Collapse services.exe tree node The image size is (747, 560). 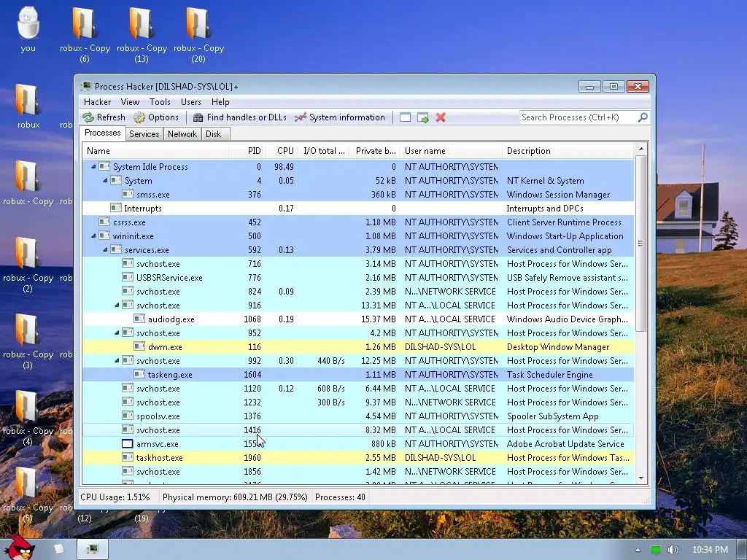pos(105,249)
